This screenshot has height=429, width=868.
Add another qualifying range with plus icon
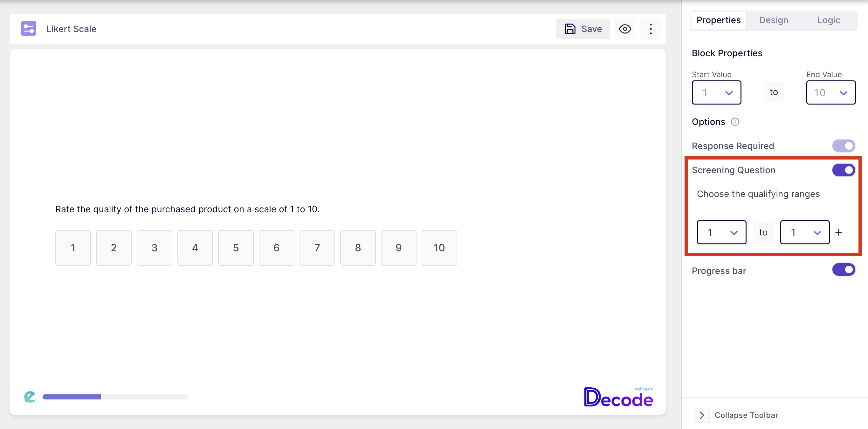tap(838, 232)
